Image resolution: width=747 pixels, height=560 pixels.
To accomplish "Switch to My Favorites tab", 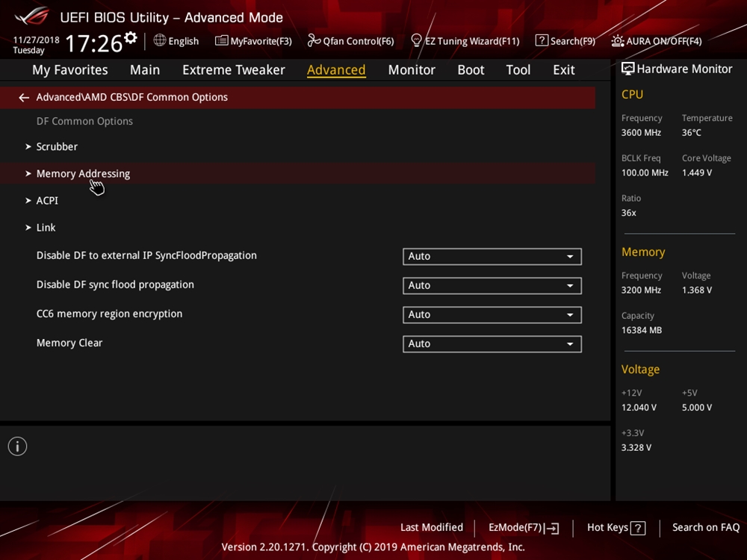I will [x=70, y=70].
